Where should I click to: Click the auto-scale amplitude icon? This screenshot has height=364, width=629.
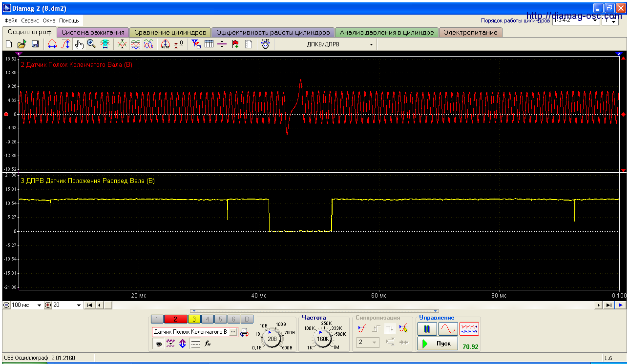tap(166, 44)
